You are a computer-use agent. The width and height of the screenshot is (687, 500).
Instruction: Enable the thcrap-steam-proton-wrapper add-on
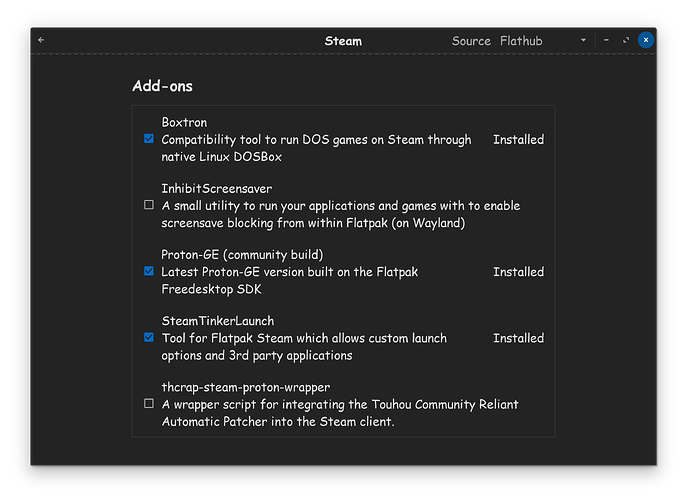(149, 404)
